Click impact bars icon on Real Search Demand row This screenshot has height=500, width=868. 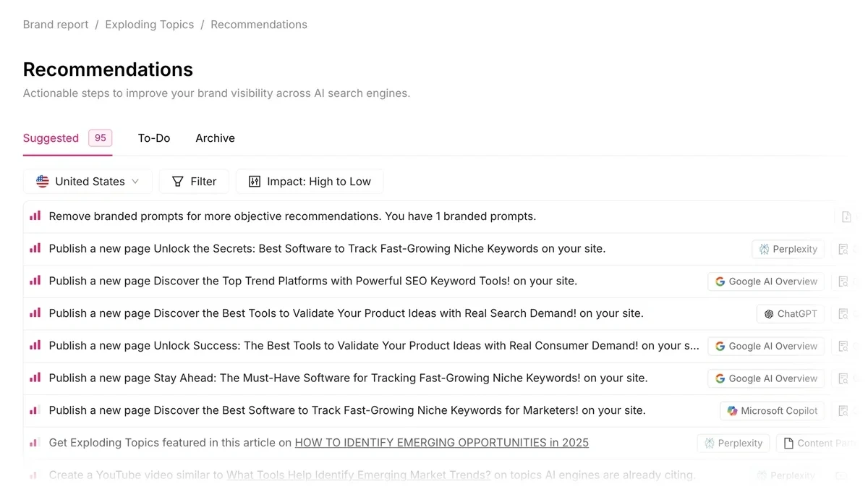(35, 313)
